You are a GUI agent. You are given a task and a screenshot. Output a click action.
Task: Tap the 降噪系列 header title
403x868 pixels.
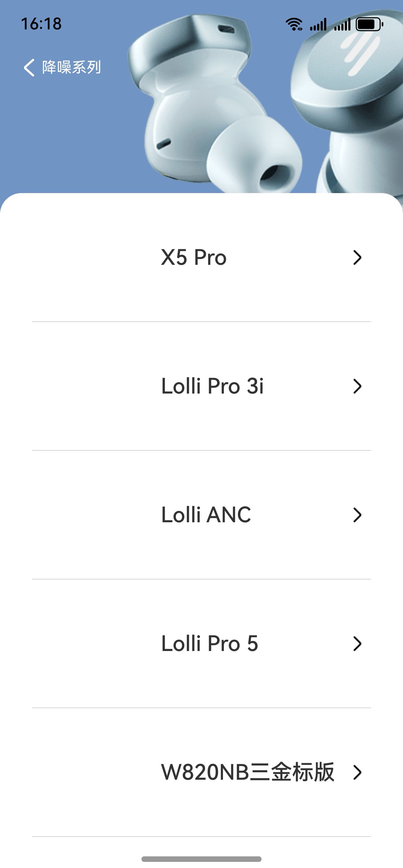(71, 67)
